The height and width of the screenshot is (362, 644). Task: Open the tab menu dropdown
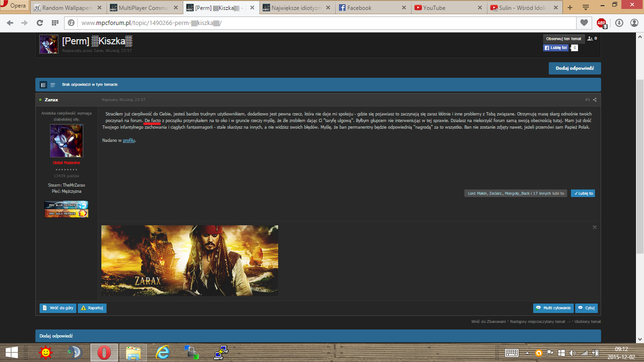pos(586,8)
